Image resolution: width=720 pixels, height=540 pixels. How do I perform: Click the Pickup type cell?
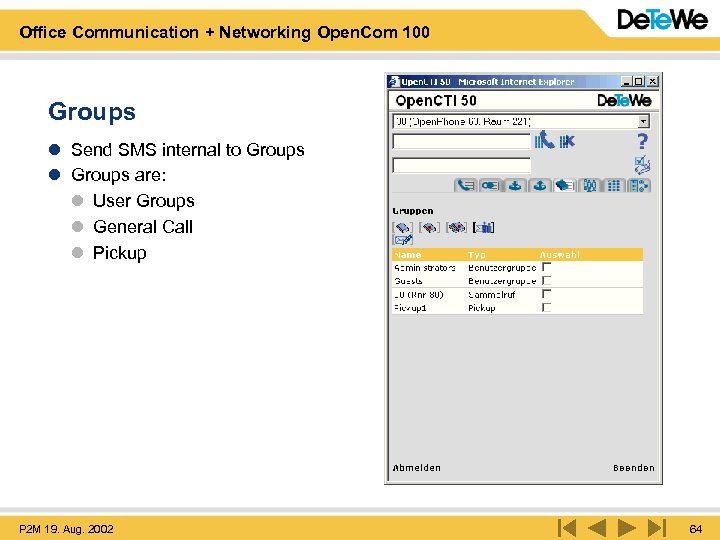(482, 308)
